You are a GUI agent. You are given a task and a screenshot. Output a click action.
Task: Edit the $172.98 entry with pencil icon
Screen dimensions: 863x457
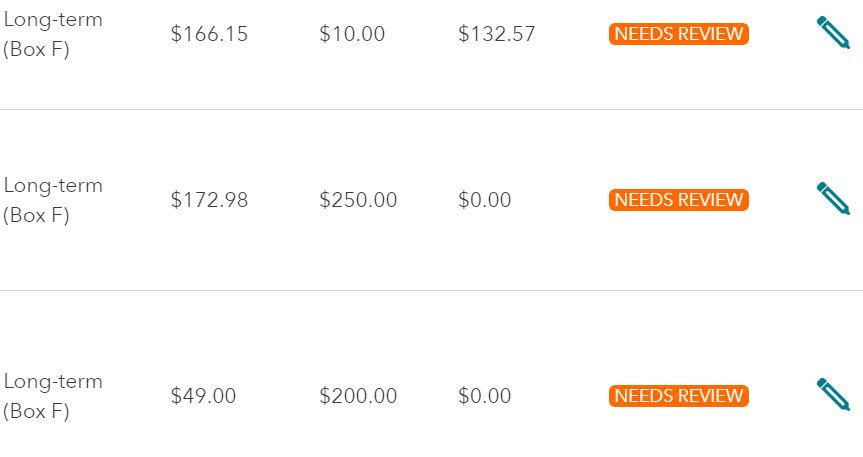pyautogui.click(x=833, y=198)
